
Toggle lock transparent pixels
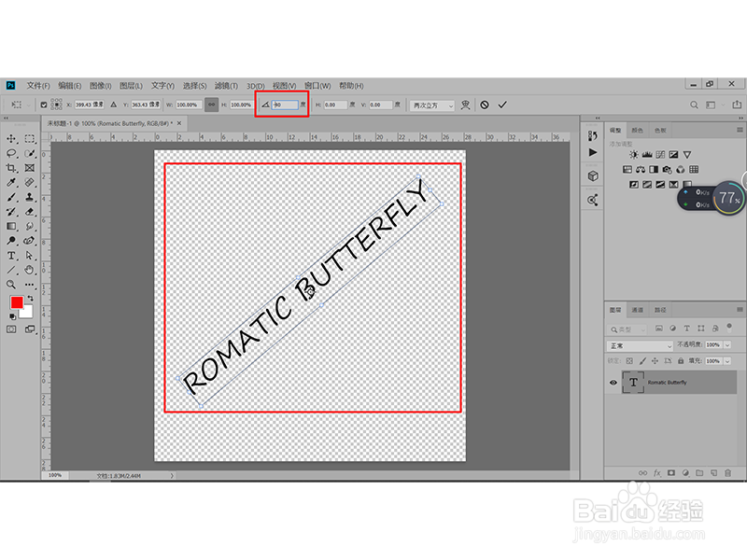[x=629, y=361]
